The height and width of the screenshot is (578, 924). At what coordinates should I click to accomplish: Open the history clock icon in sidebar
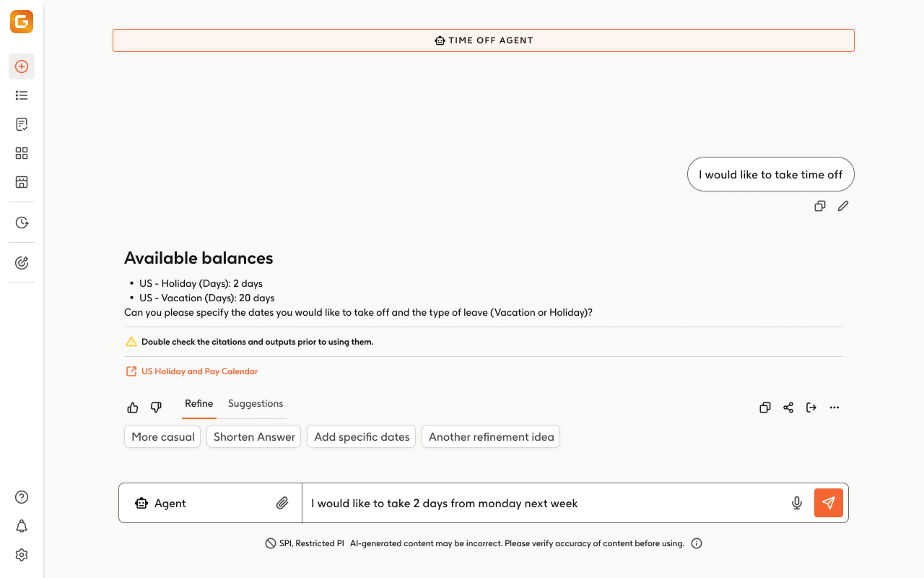coord(22,223)
